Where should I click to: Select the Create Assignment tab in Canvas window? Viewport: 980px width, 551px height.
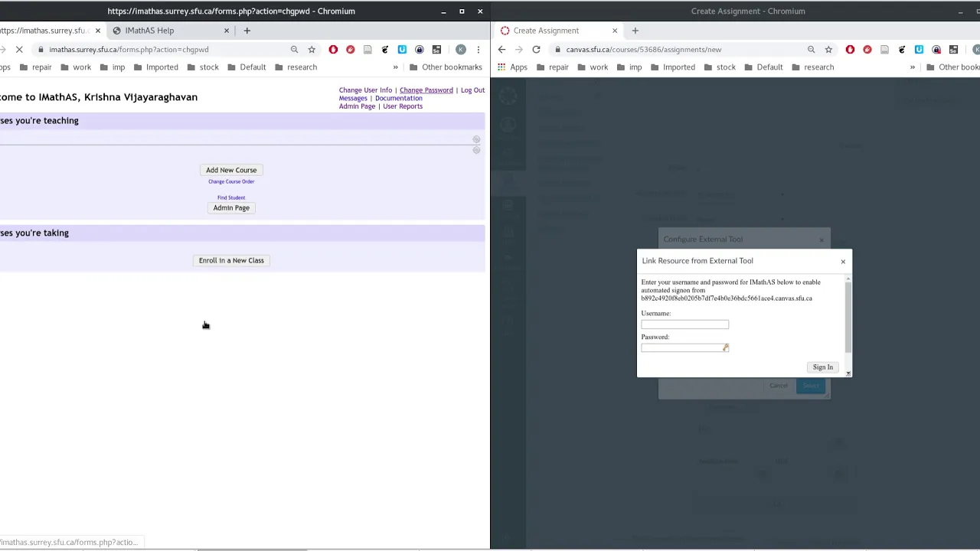pyautogui.click(x=559, y=31)
